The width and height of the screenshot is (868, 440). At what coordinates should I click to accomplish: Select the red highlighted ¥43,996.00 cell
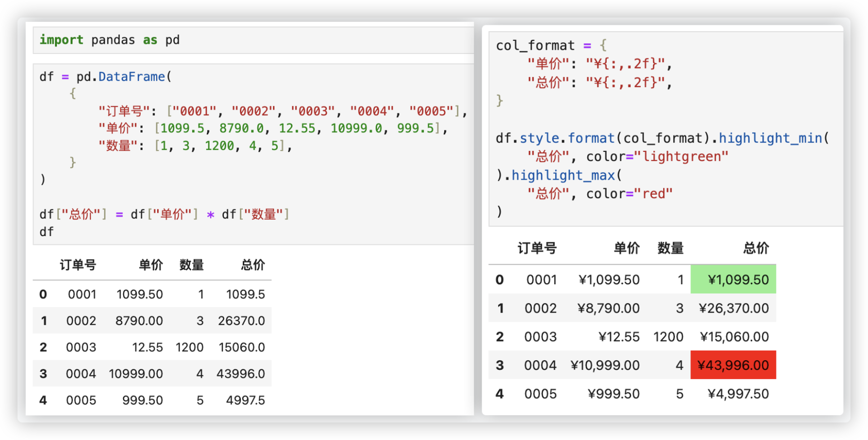(733, 365)
